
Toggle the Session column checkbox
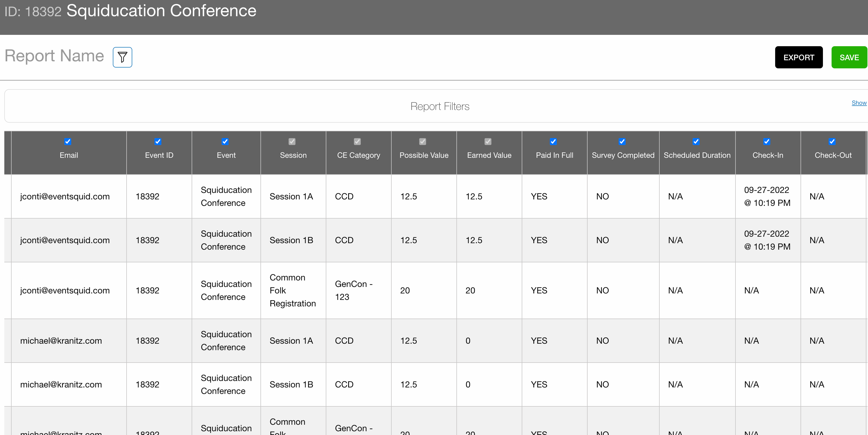[x=292, y=142]
